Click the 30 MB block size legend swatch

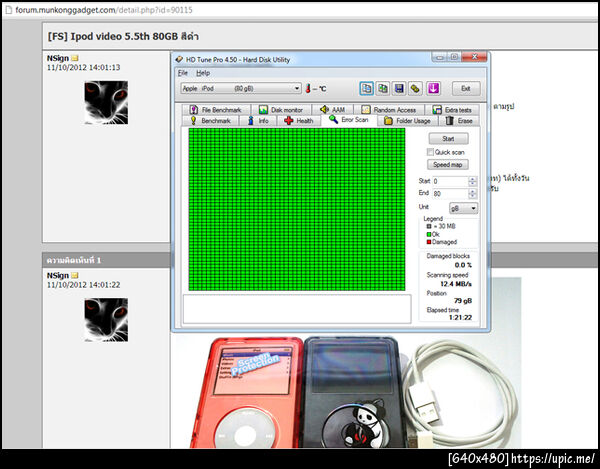coord(429,226)
